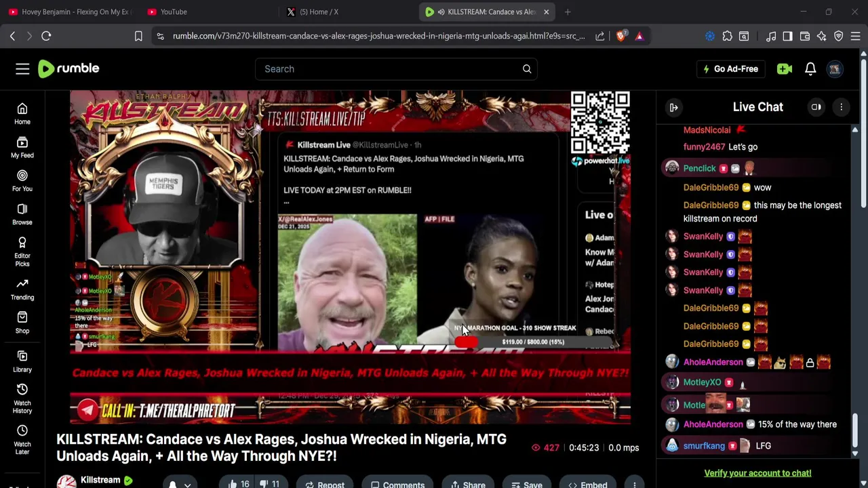This screenshot has width=868, height=488.
Task: Open Trending in the sidebar
Action: coord(22,289)
